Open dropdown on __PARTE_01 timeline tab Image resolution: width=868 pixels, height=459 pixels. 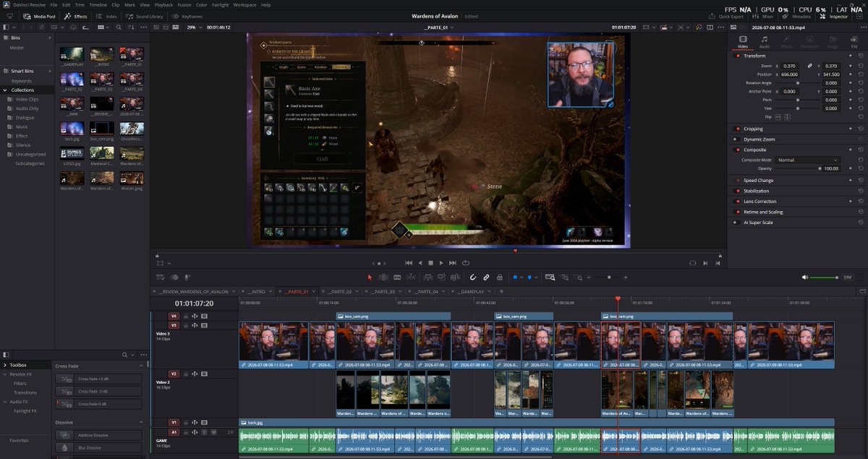(x=314, y=291)
